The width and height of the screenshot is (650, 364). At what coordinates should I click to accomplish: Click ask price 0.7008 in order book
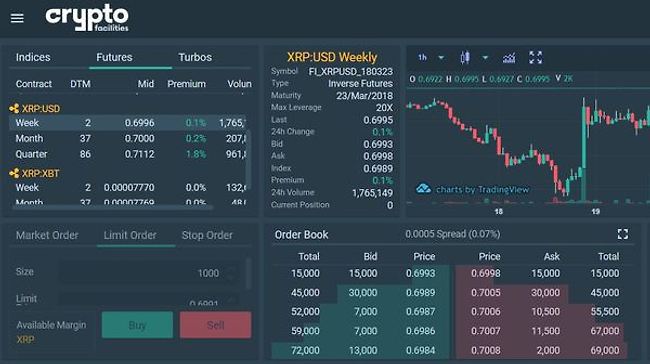(x=485, y=350)
